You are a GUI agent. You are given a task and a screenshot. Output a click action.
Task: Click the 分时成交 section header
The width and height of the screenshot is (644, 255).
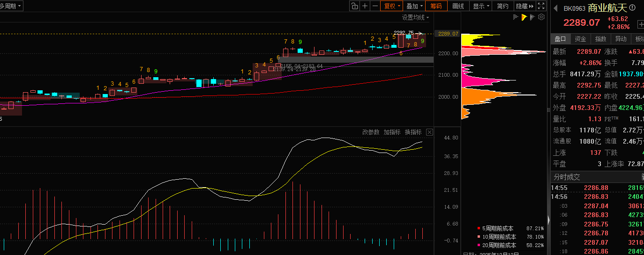(567, 177)
